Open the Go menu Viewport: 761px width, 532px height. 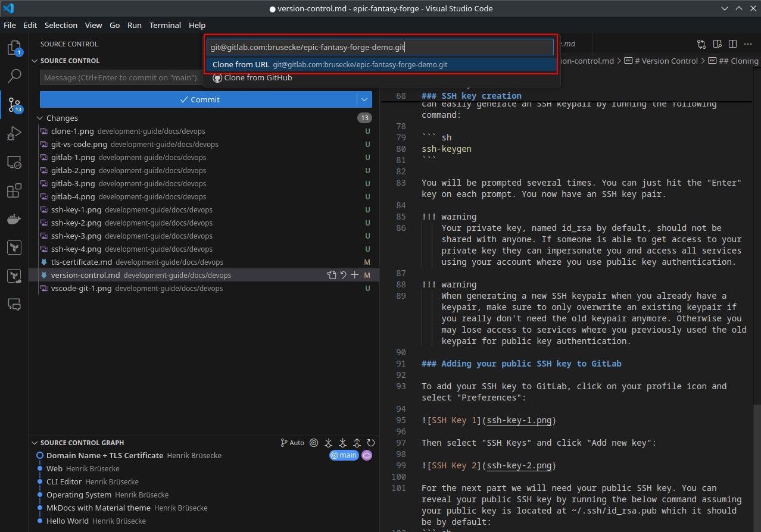(x=115, y=25)
